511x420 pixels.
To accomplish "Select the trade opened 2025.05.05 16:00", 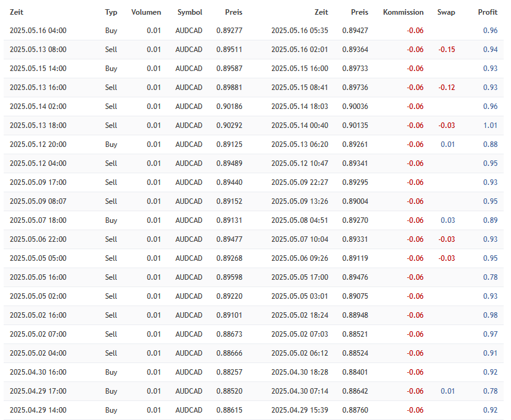I will click(254, 277).
